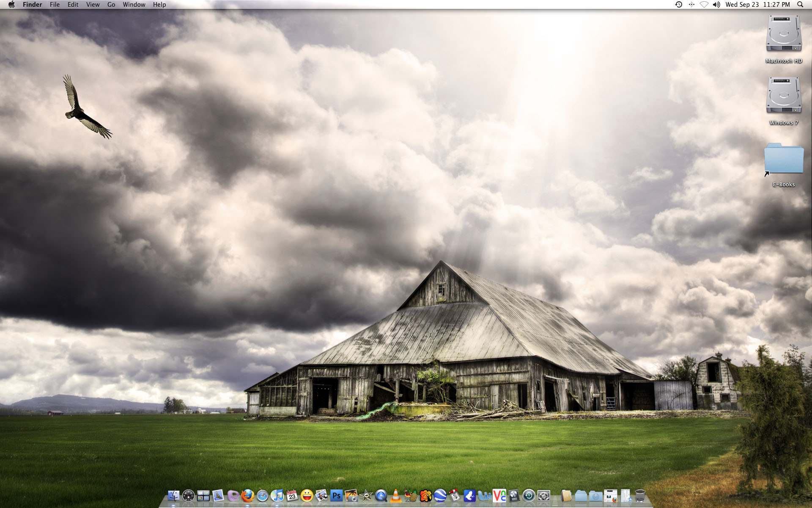Select the Windows 7 drive icon

coord(784,96)
